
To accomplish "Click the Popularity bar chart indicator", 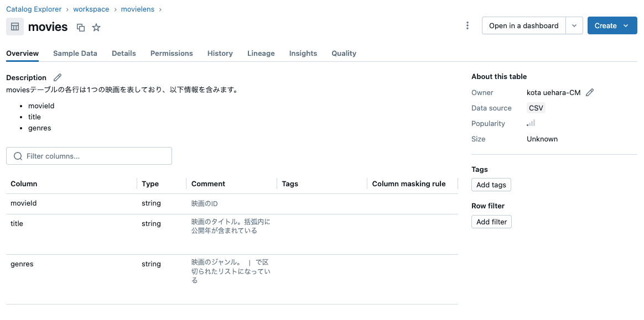I will [531, 123].
